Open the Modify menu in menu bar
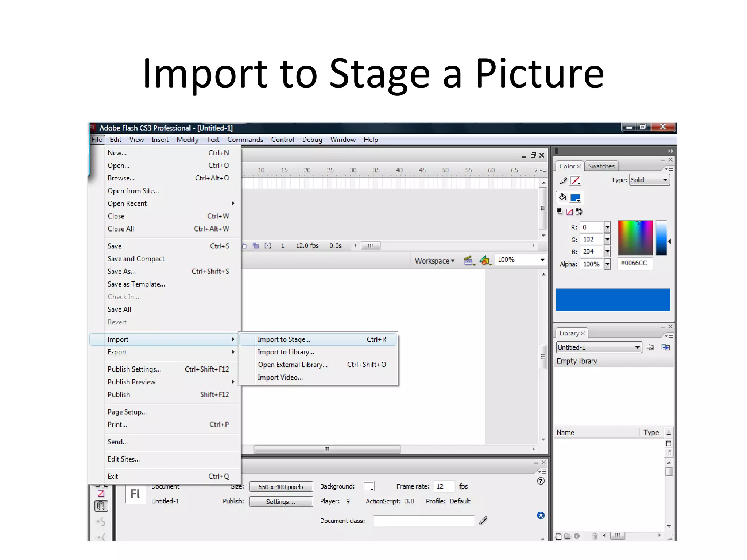This screenshot has width=747, height=560. [x=187, y=140]
